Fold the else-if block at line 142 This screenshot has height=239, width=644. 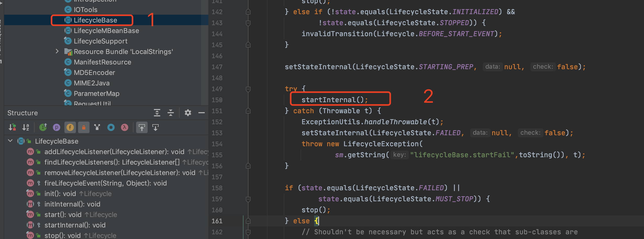[x=248, y=12]
